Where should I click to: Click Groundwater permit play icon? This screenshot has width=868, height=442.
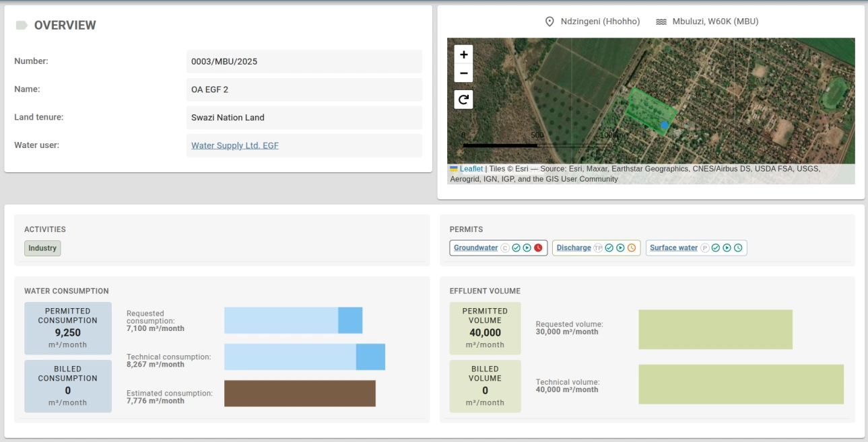point(527,248)
